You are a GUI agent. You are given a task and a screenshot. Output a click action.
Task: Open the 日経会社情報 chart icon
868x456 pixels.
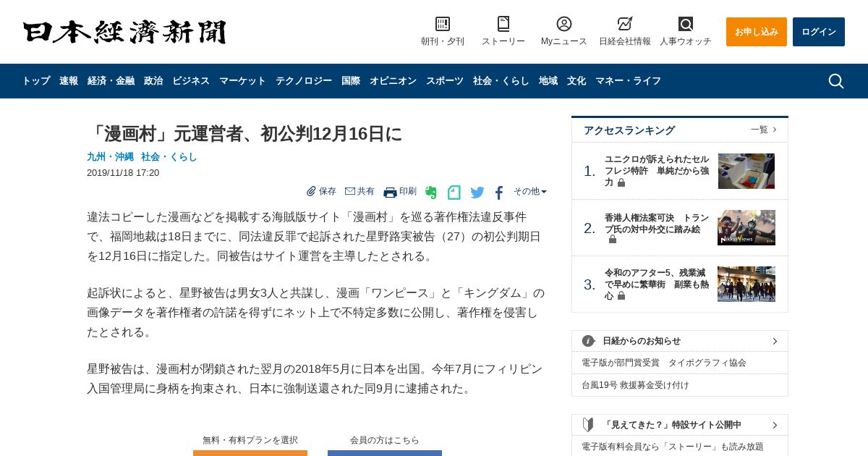coord(625,24)
